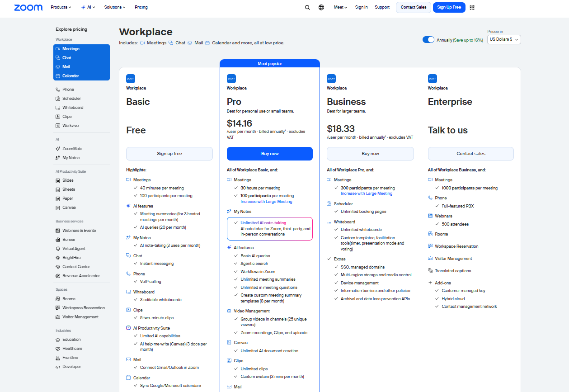Expand the AI menu in header

[88, 7]
